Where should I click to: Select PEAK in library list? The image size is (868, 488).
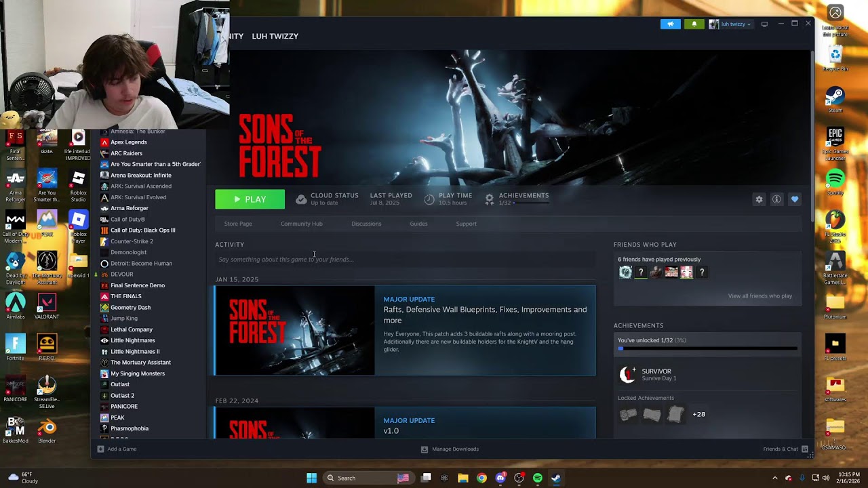117,418
